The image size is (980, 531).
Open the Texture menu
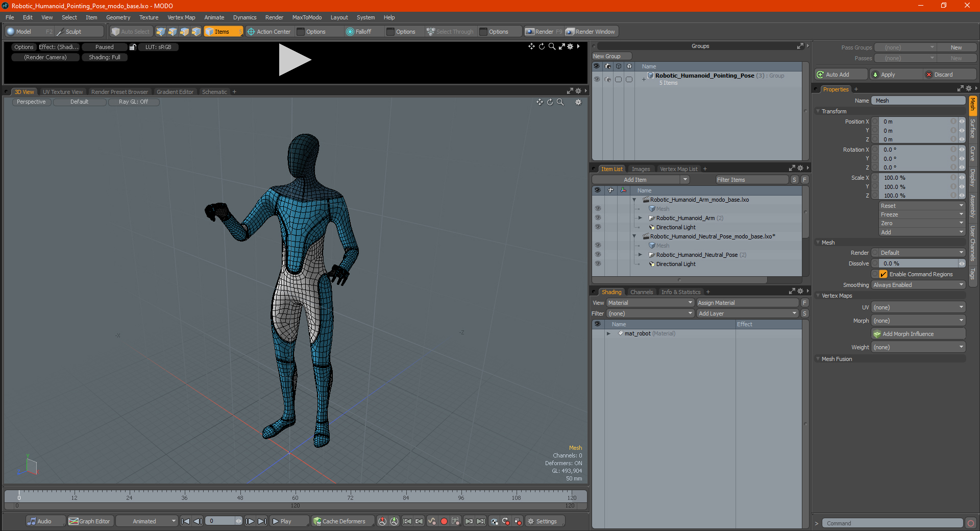(x=149, y=17)
